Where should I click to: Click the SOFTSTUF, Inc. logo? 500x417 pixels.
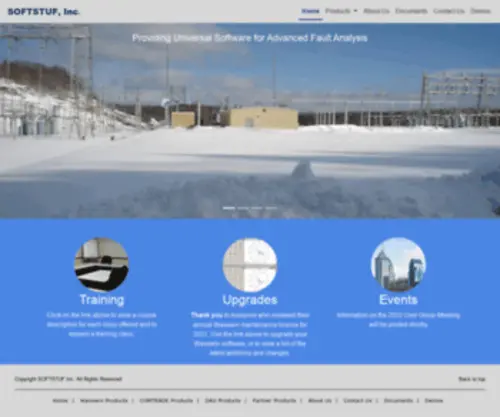tap(43, 11)
